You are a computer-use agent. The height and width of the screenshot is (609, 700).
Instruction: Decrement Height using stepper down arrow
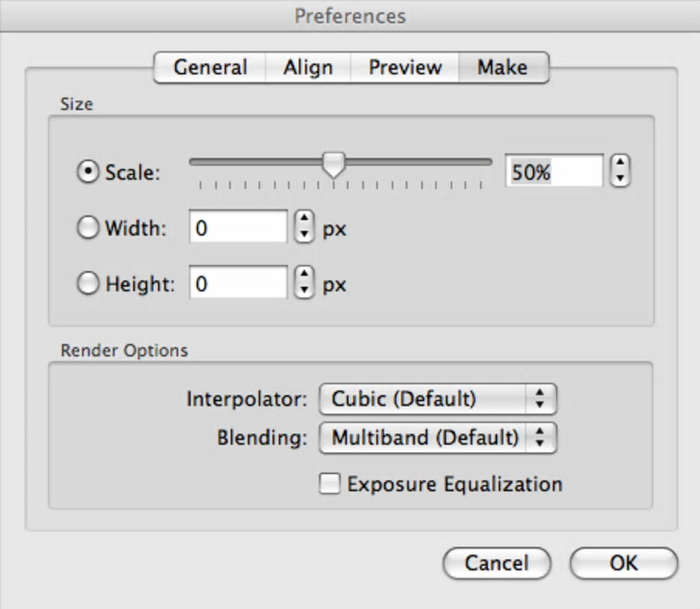303,290
